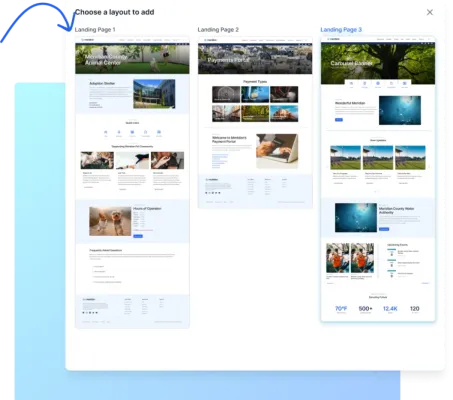Click the Hours of Operation dog photo

[x=110, y=221]
